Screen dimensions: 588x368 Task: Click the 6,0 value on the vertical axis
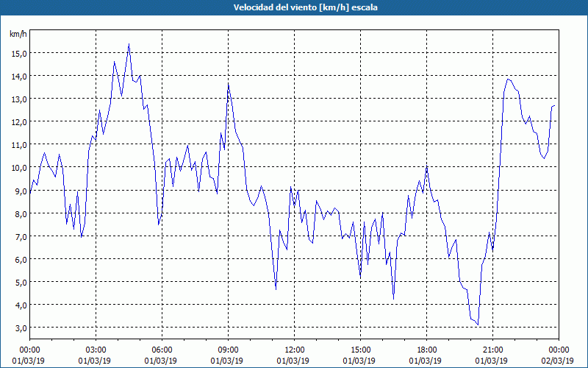click(x=21, y=260)
